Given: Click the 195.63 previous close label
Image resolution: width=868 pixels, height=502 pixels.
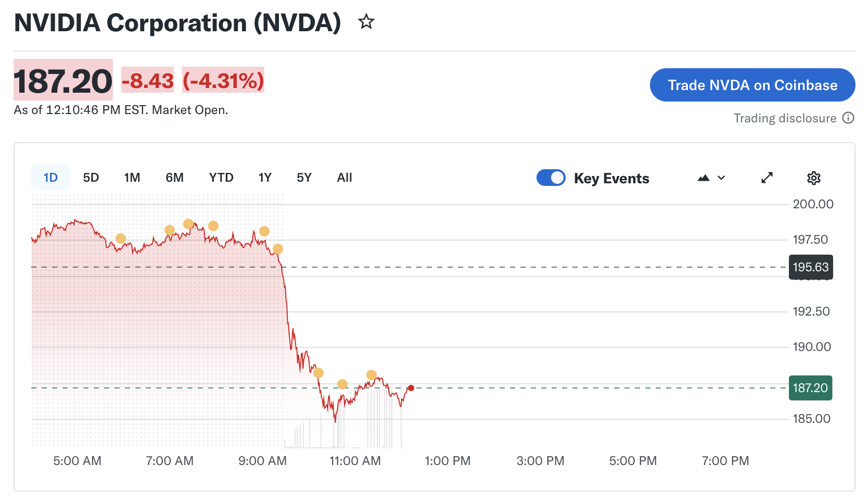Looking at the screenshot, I should pos(810,267).
